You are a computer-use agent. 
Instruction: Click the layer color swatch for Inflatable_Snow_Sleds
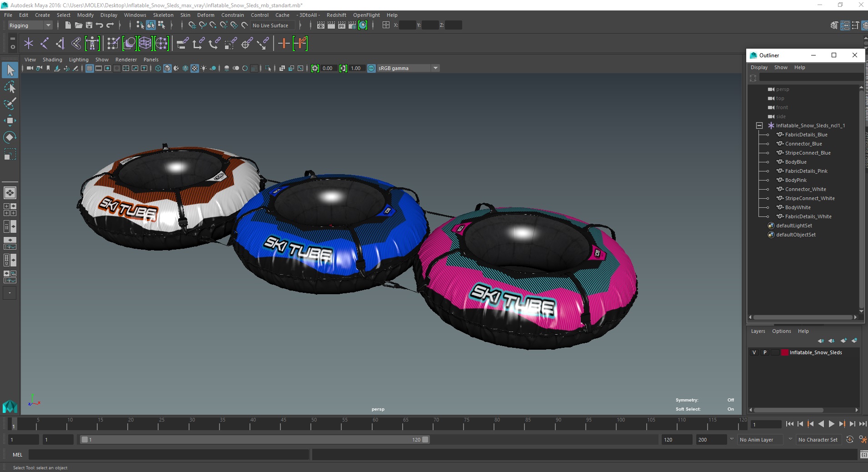click(x=784, y=352)
